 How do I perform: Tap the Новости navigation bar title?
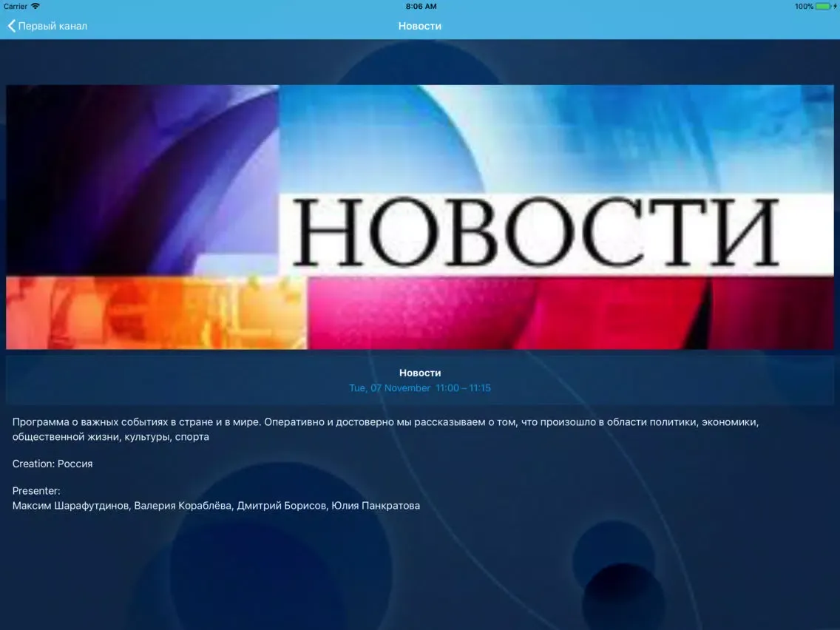point(419,26)
